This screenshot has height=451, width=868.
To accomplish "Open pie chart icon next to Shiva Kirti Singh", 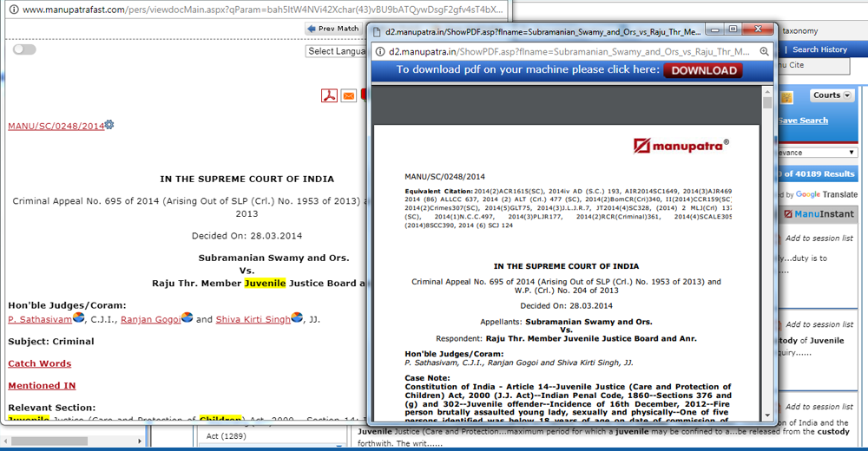I will click(297, 317).
